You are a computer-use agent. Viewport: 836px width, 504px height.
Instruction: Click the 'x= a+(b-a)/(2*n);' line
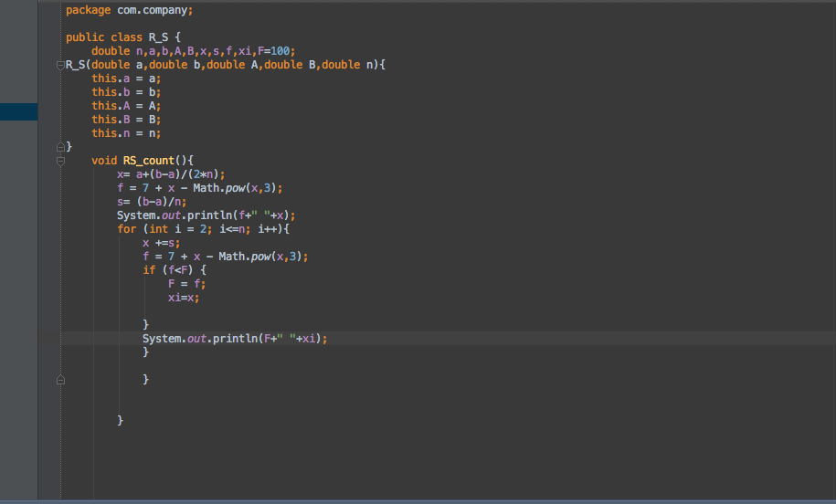pyautogui.click(x=171, y=174)
